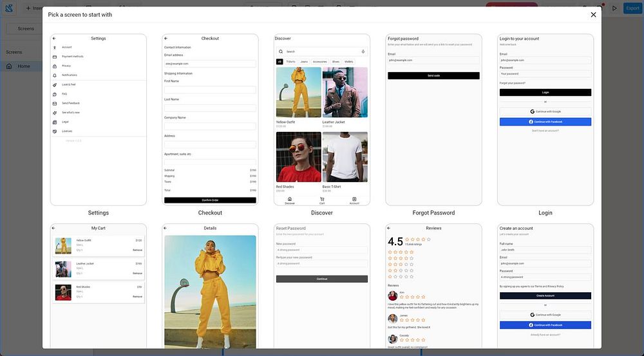Viewport: 644px width, 356px height.
Task: Click the Cart icon in Discover bottom nav
Action: pos(322,199)
